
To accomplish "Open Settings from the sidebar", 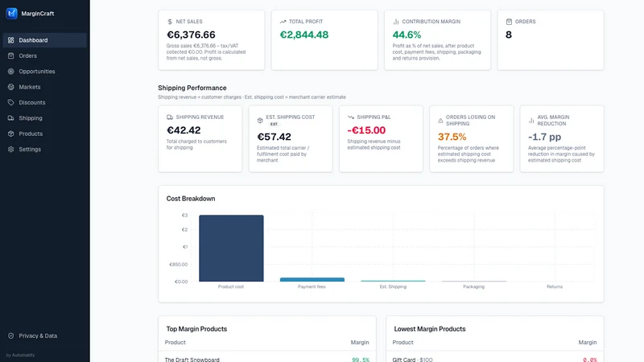I will point(45,150).
